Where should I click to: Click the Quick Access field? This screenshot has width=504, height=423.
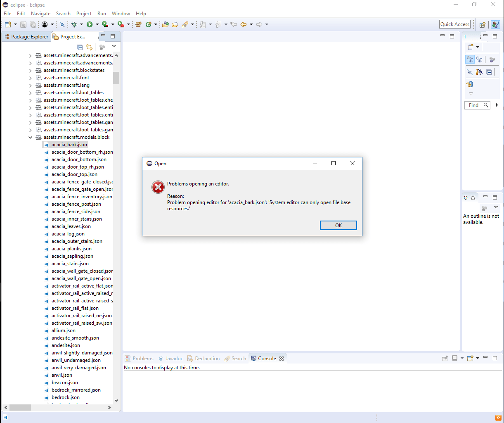click(x=454, y=24)
